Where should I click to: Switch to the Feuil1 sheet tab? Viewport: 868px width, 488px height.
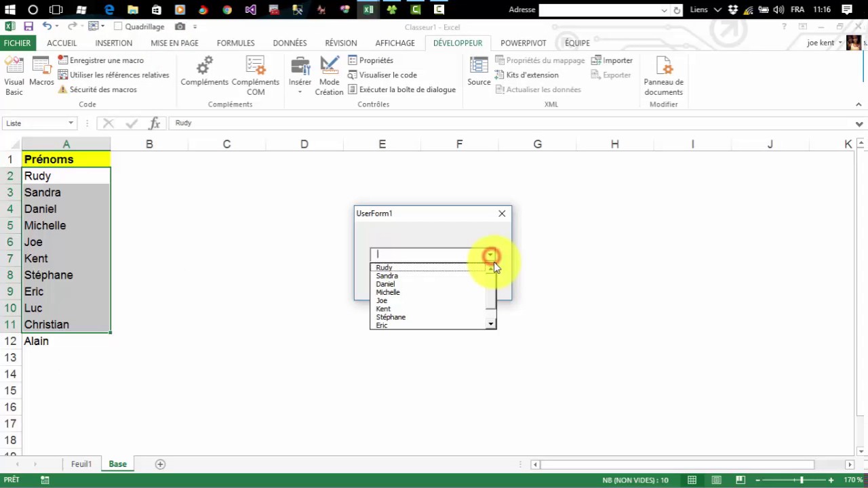point(81,464)
